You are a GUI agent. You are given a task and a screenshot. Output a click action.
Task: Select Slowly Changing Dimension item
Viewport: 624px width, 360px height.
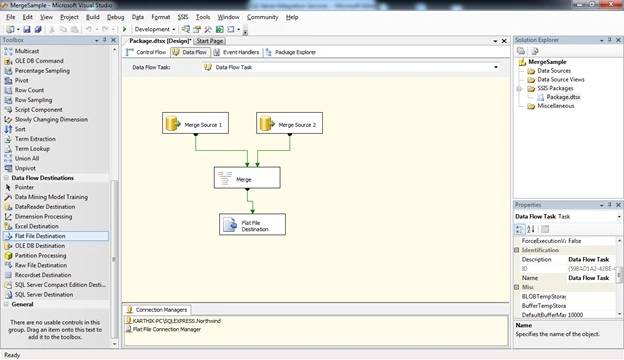pos(51,119)
